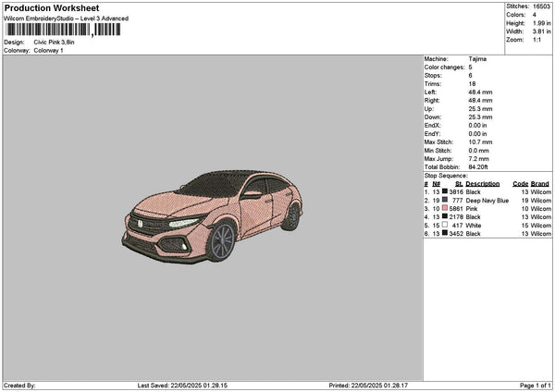Select stitch count '5861' in Pink row
The height and width of the screenshot is (392, 555).
click(456, 209)
